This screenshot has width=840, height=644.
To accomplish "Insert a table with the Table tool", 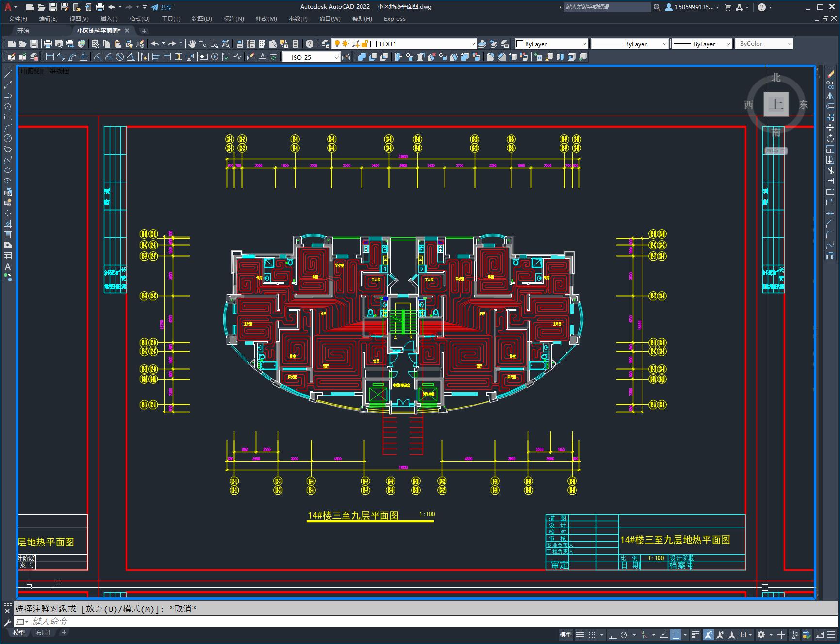I will pos(8,256).
